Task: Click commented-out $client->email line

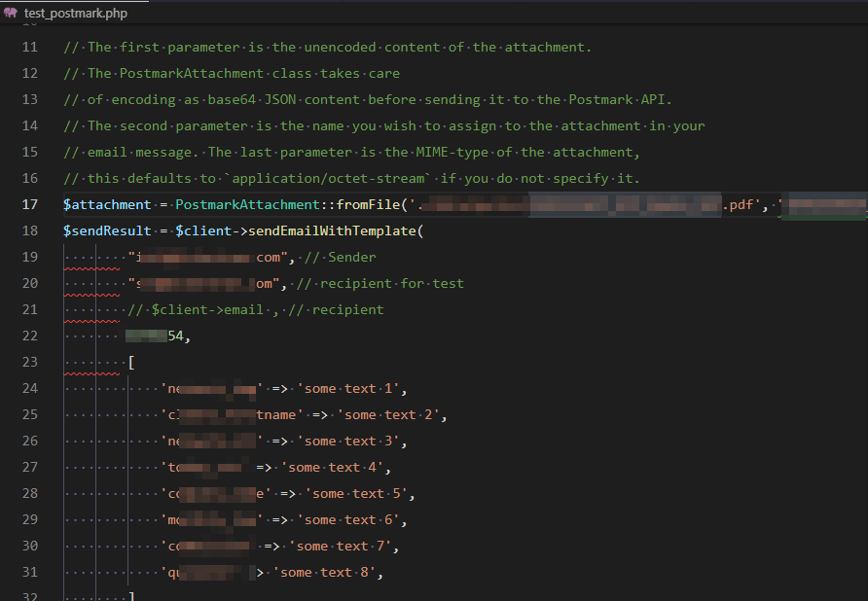Action: [x=256, y=309]
